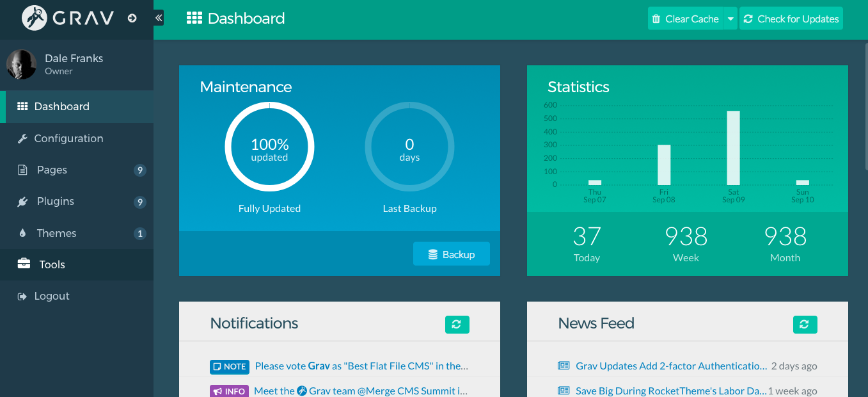Click the Dashboard grid icon in sidebar

[x=22, y=106]
